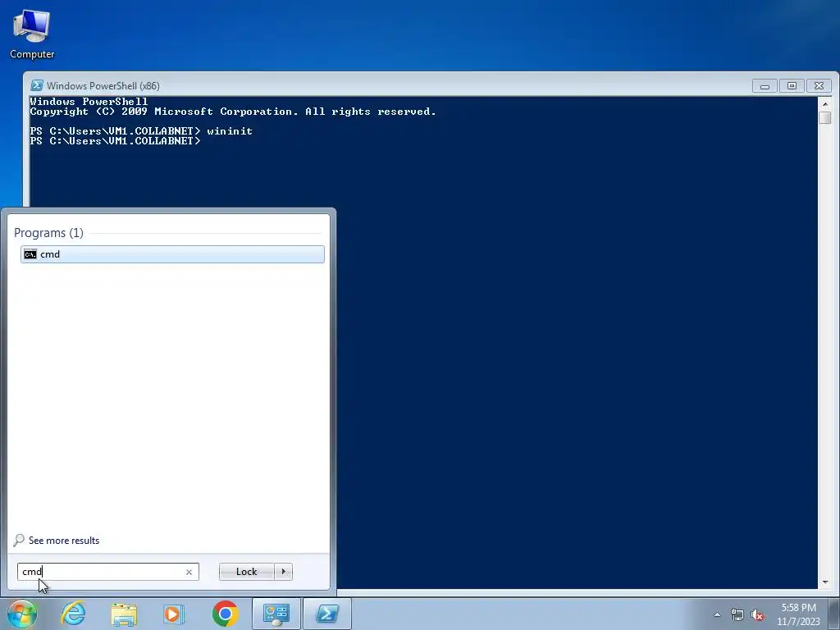Launch cmd from Programs results
This screenshot has width=840, height=630.
172,254
